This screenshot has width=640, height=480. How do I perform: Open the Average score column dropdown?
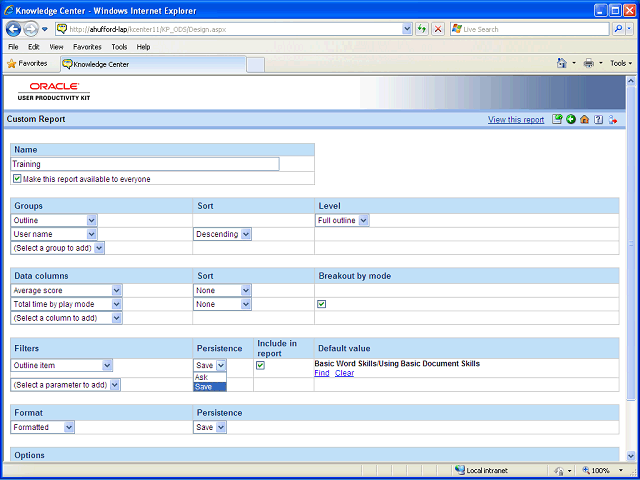67,290
